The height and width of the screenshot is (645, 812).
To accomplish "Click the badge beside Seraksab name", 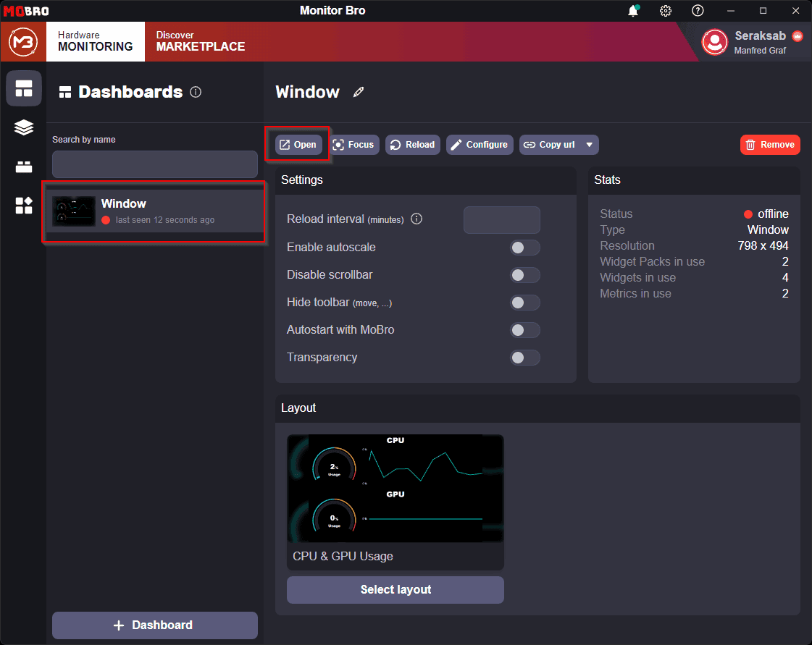I will coord(798,35).
